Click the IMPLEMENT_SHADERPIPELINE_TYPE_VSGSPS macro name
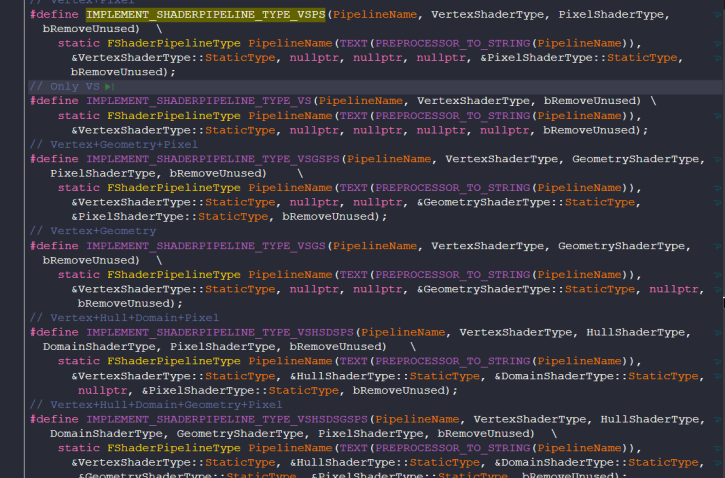The height and width of the screenshot is (478, 725). 213,159
